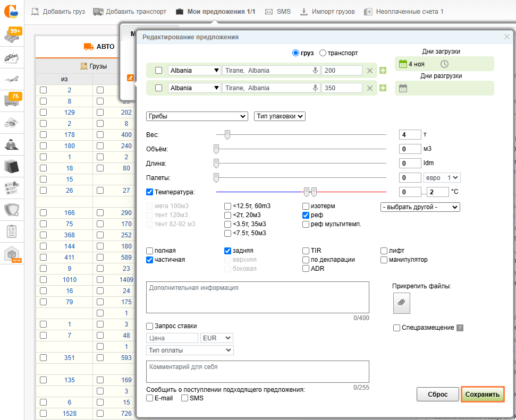Viewport: 516px width, 420px height.
Task: Open Импорт грузов in top menu
Action: (327, 11)
